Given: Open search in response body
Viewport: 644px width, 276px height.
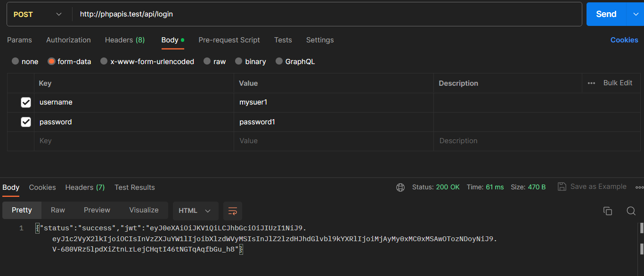Looking at the screenshot, I should [x=631, y=211].
